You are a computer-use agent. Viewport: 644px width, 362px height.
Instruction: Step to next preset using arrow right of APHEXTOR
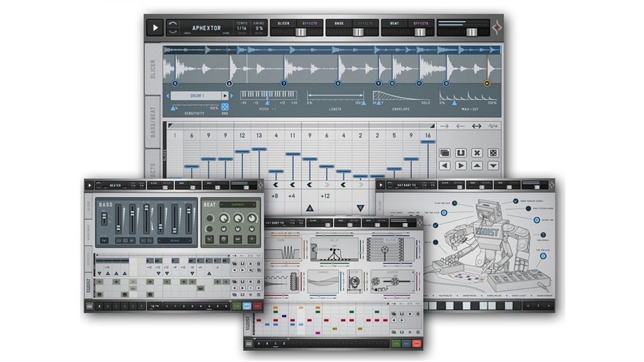pos(225,33)
